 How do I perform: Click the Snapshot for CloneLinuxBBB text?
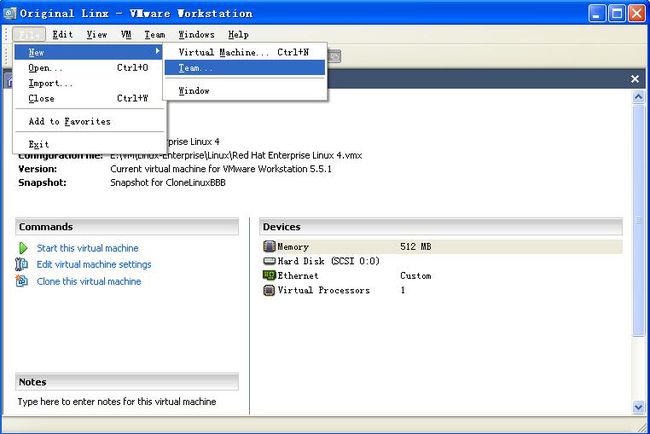click(168, 183)
